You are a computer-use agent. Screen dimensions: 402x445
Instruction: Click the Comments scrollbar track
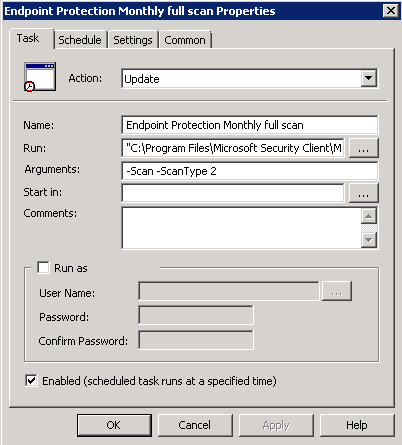[369, 228]
